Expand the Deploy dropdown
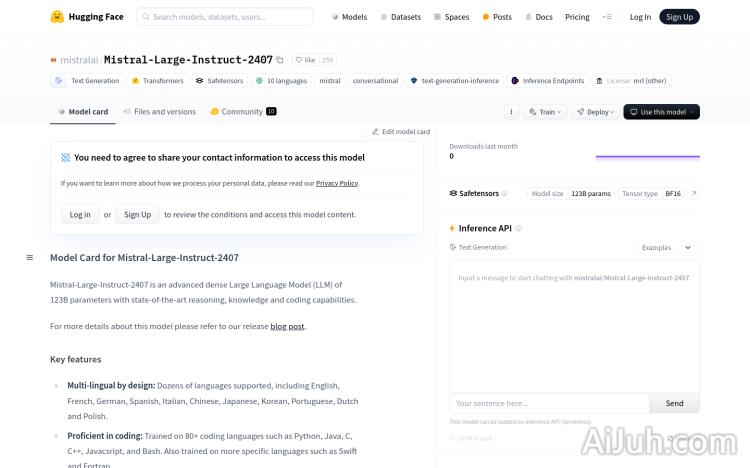 [x=596, y=112]
